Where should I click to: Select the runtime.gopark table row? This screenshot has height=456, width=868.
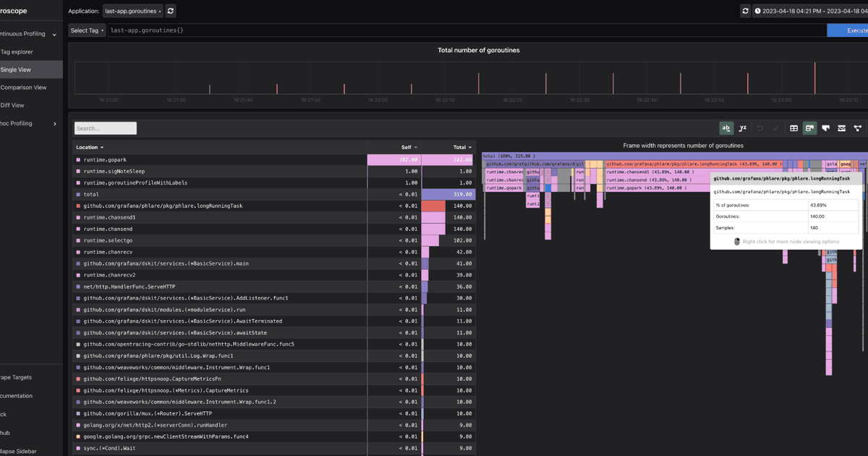(x=275, y=159)
